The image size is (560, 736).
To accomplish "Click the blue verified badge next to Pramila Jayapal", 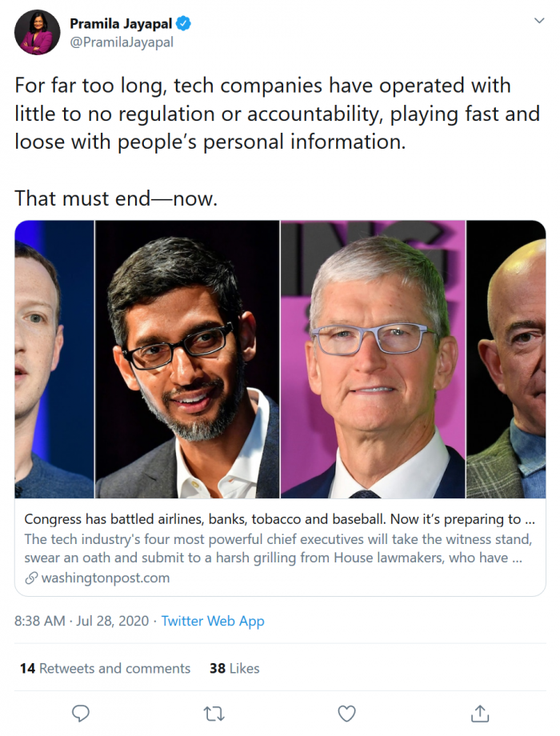I will tap(184, 25).
